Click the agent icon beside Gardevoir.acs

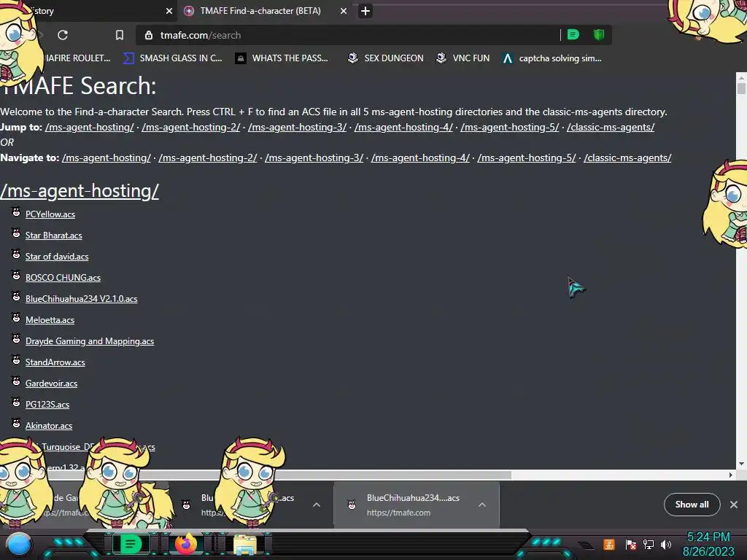click(x=16, y=381)
